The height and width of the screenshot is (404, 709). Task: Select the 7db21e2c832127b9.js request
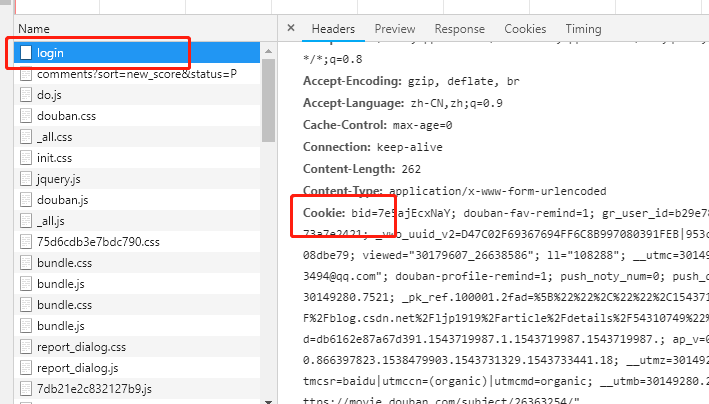click(x=137, y=389)
